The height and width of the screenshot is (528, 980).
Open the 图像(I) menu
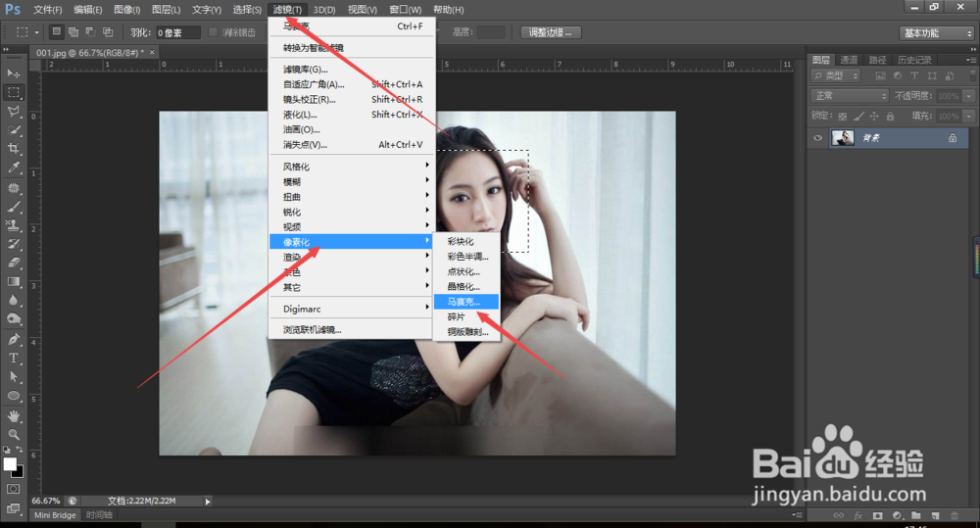[126, 10]
